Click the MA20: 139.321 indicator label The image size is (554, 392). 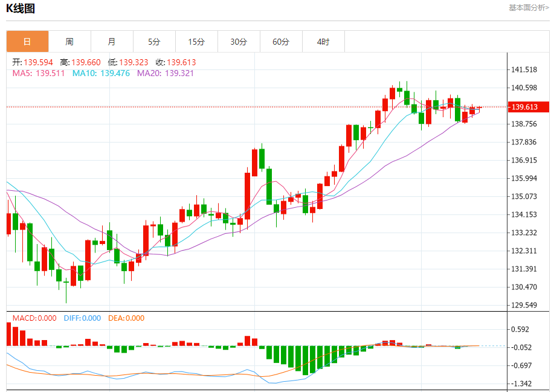[166, 74]
